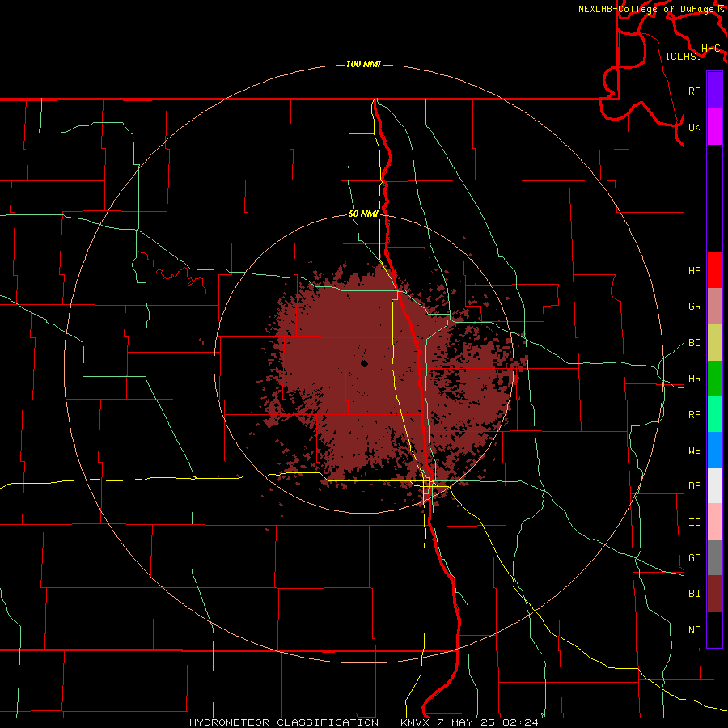Click the RA legend label
The image size is (728, 728).
(694, 415)
